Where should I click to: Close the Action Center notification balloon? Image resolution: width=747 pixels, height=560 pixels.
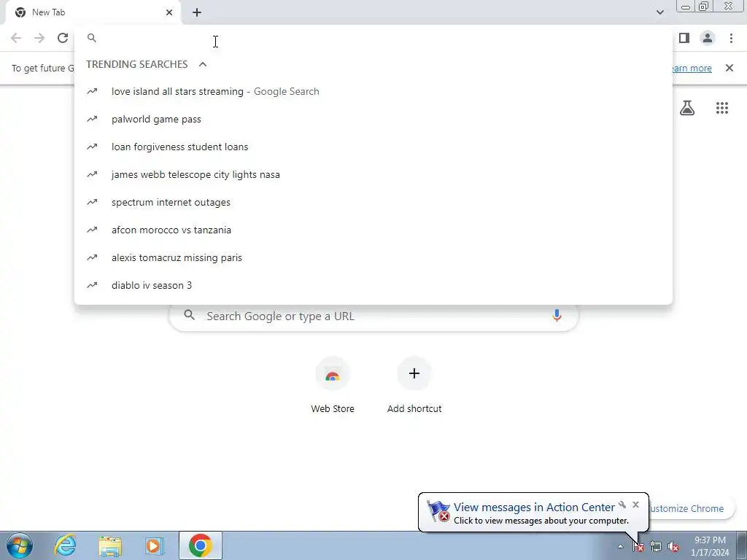point(635,505)
